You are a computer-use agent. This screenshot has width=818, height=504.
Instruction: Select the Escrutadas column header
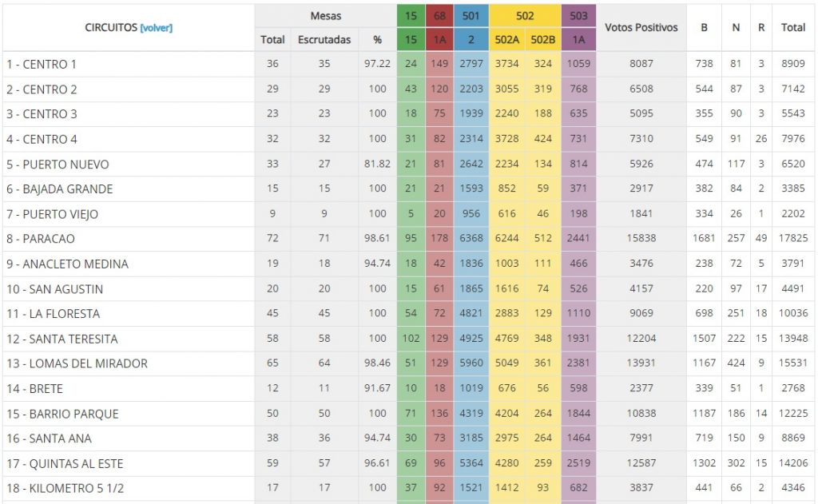324,39
